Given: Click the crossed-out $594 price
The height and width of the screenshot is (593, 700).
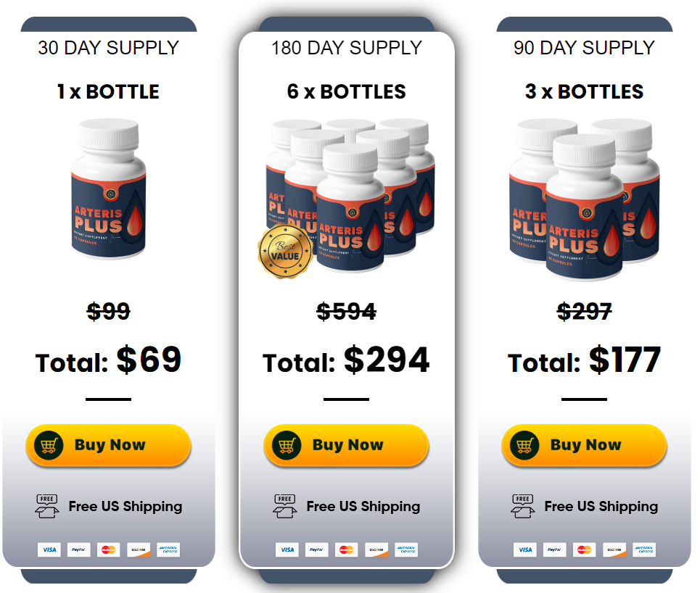Looking at the screenshot, I should [x=346, y=311].
